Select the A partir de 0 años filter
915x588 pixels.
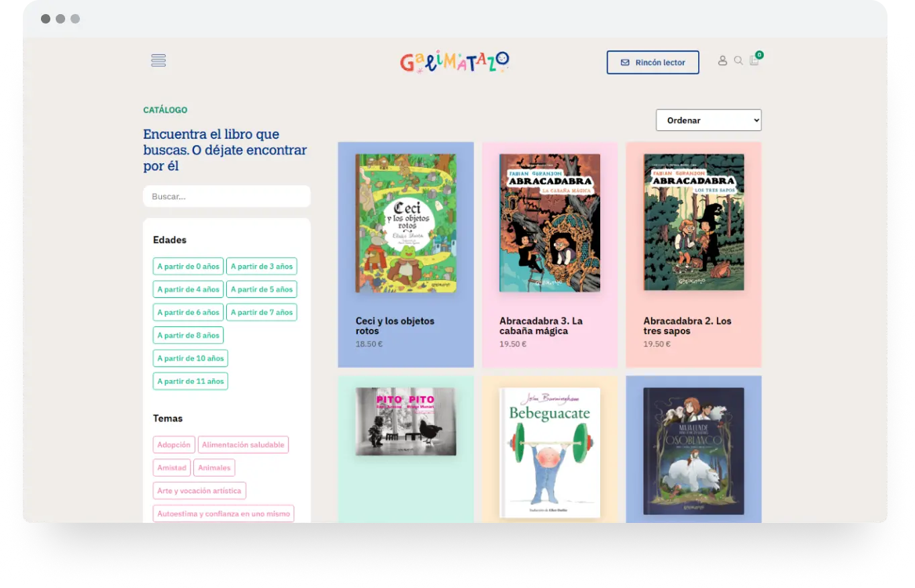[x=188, y=266]
